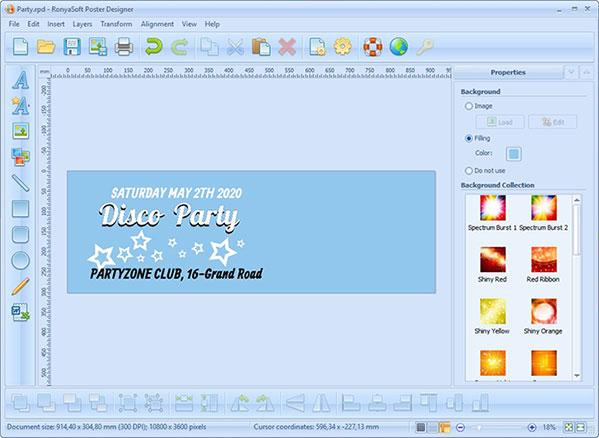Delete the selected object with red X
The image size is (599, 438).
(x=287, y=47)
